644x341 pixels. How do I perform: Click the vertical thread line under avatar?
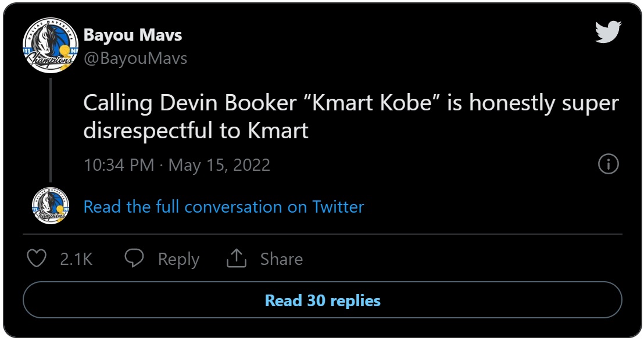[51, 130]
